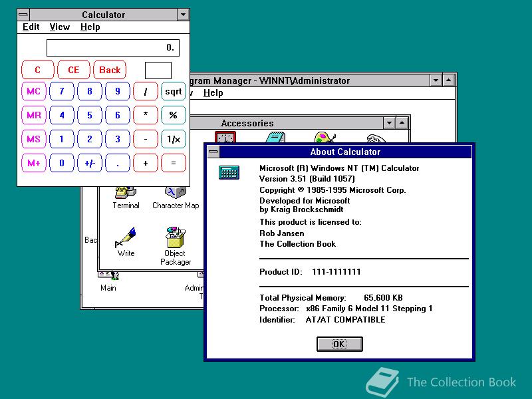Click OK in About Calculator

[x=340, y=344]
